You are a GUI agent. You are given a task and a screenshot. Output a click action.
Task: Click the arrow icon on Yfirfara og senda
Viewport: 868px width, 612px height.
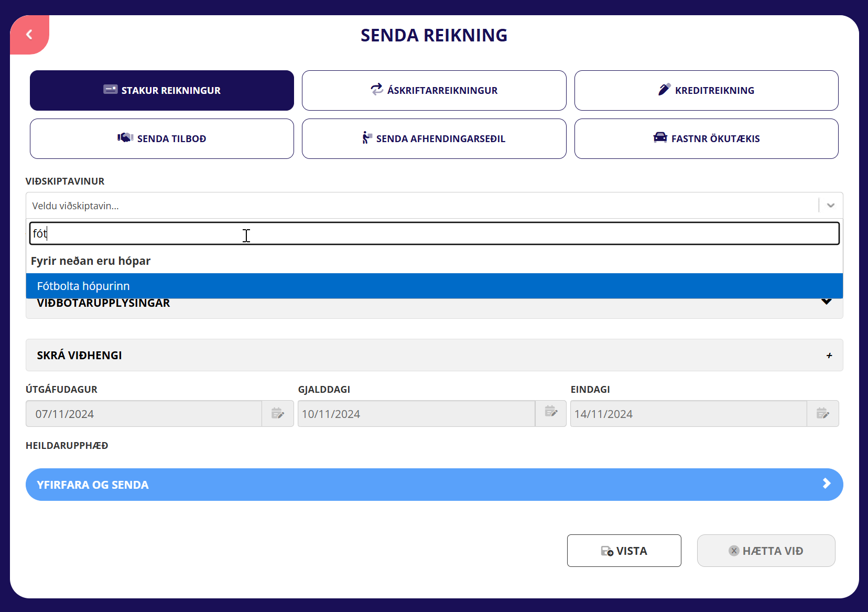tap(826, 484)
